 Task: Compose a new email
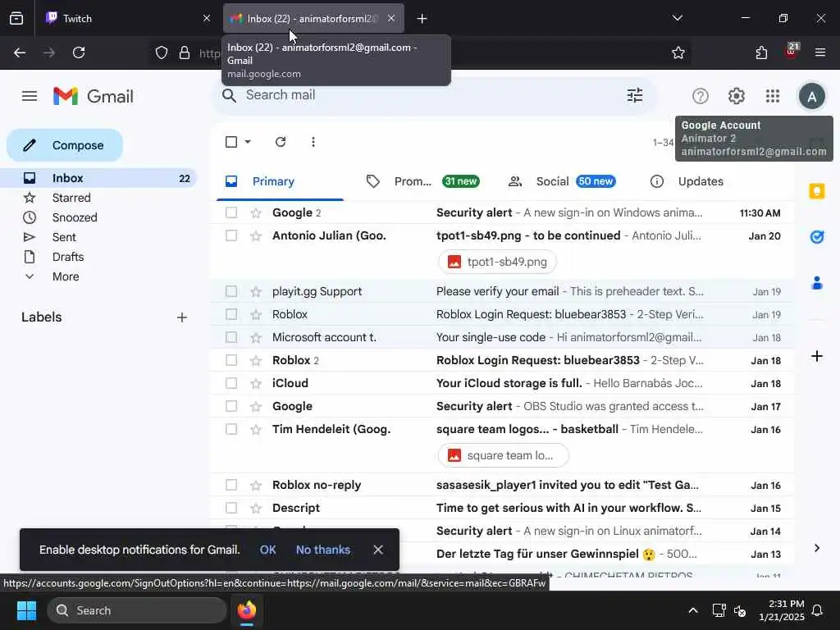point(65,145)
